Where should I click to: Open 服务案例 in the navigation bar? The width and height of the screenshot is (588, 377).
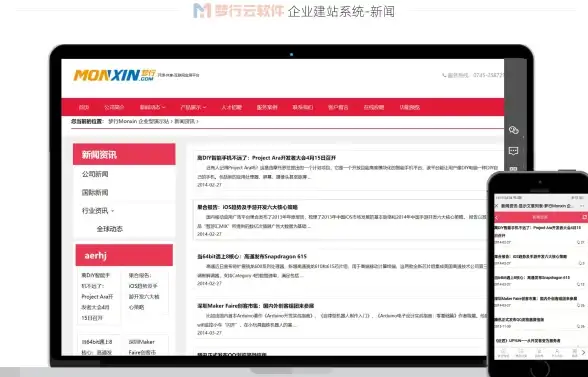pos(267,107)
